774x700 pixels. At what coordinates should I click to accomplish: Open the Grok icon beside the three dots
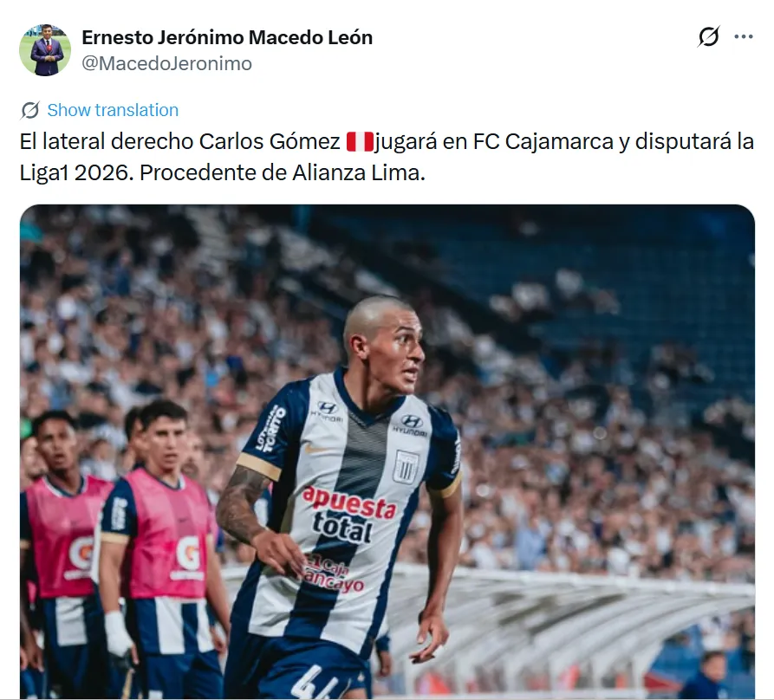point(708,36)
